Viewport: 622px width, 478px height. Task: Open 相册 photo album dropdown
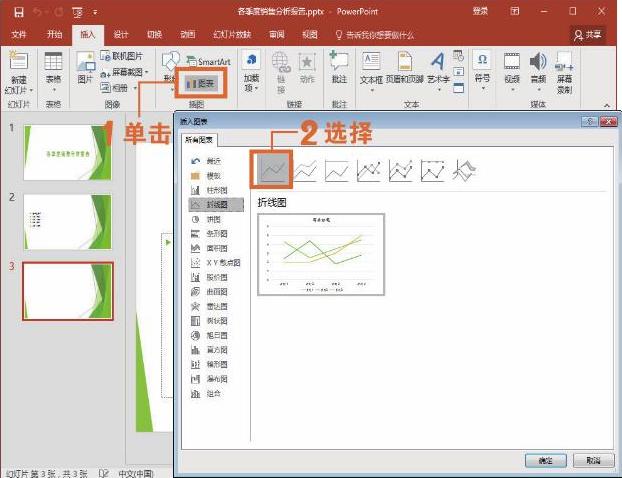point(118,88)
